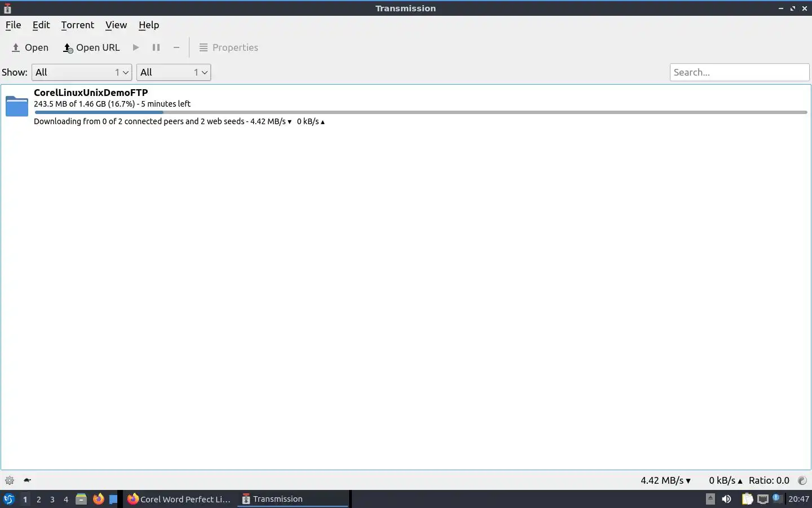Launch Firefox from the taskbar quick launch
This screenshot has height=508, width=812.
click(99, 499)
